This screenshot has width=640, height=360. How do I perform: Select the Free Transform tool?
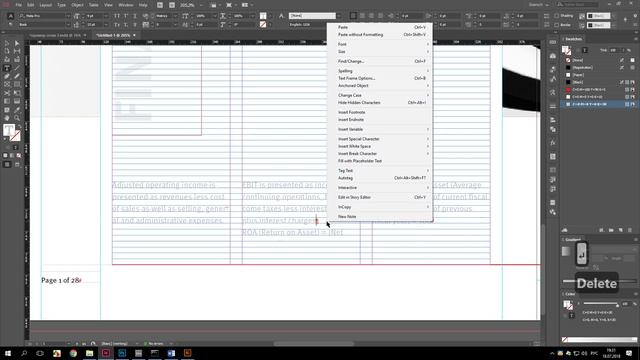17,93
